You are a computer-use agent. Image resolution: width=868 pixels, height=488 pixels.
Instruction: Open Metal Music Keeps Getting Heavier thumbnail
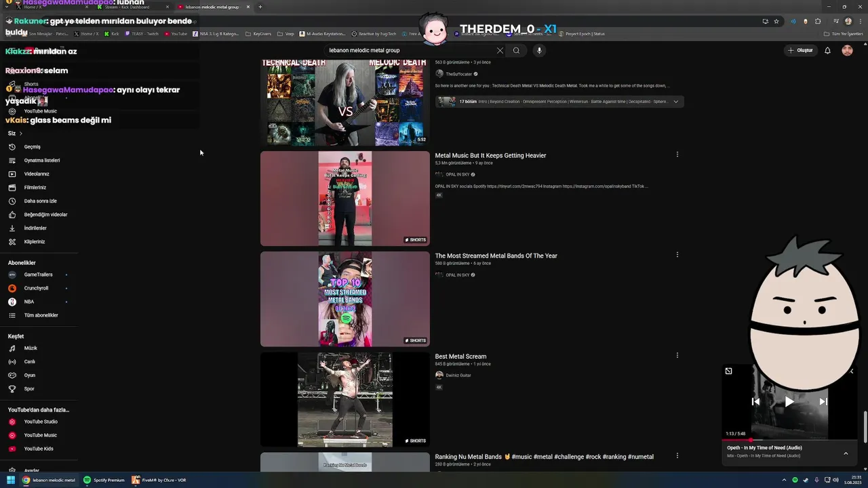click(345, 198)
